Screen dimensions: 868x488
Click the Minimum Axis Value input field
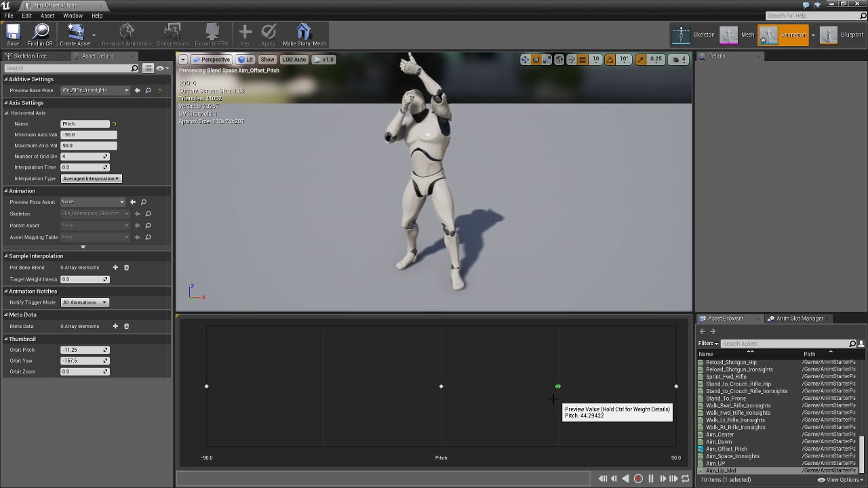coord(88,135)
